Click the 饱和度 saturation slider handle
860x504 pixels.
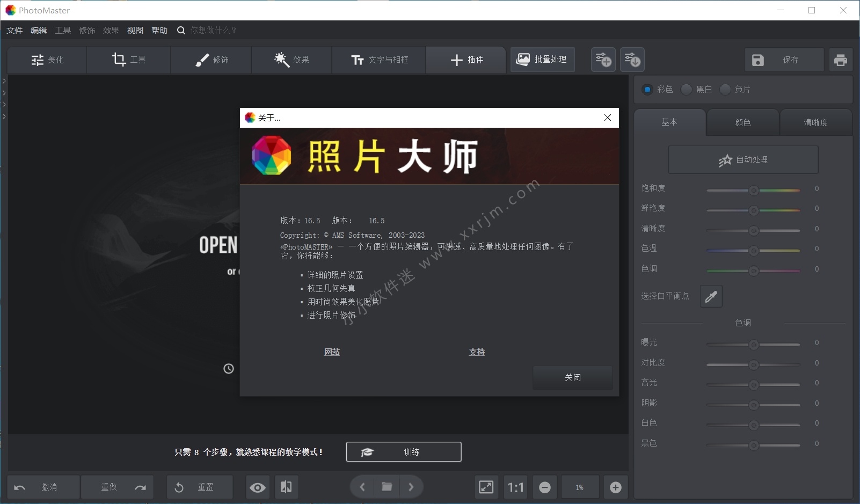pos(754,190)
